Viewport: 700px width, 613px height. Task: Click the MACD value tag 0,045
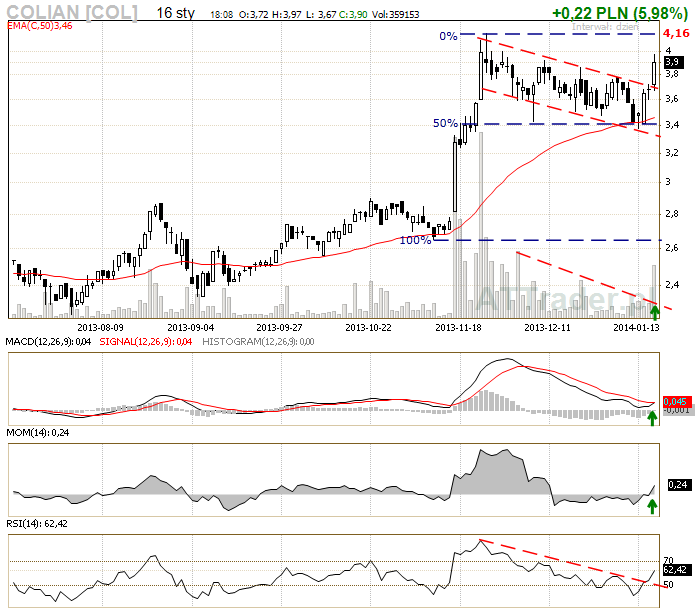pos(677,401)
